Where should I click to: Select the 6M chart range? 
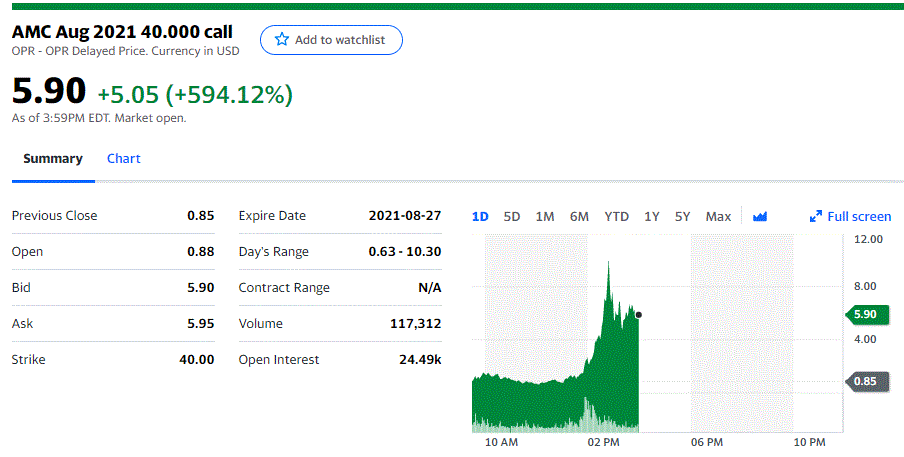click(579, 217)
